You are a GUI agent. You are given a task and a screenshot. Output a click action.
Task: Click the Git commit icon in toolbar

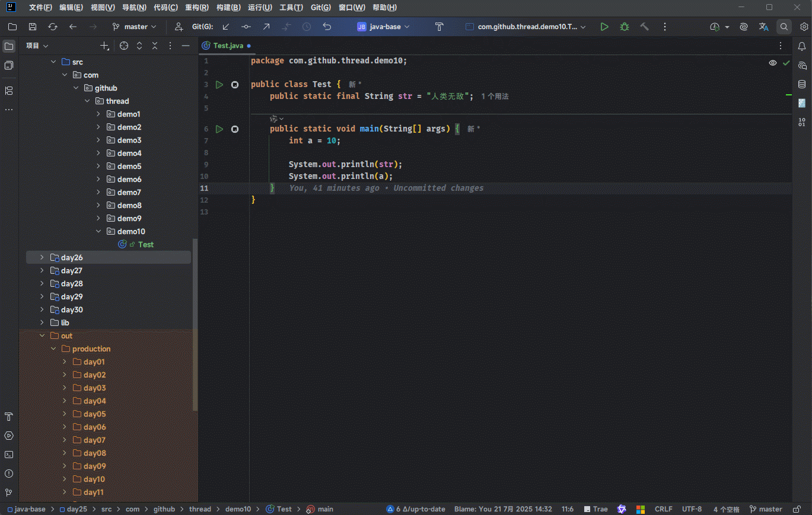click(x=246, y=27)
